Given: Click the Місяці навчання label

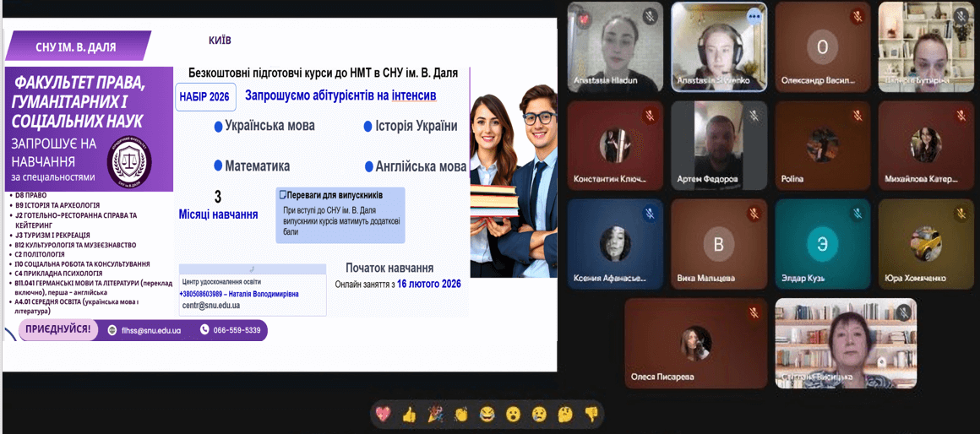Looking at the screenshot, I should 218,214.
